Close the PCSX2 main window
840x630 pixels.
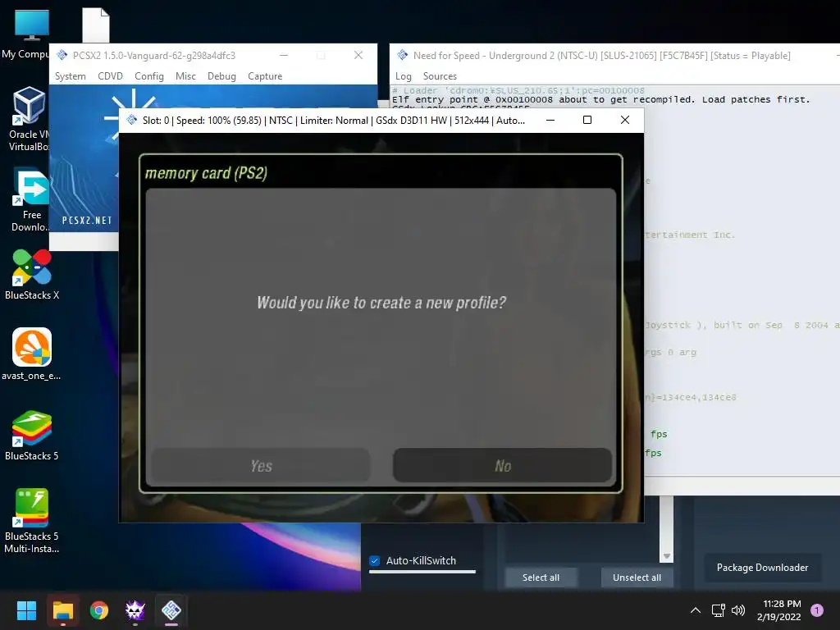358,55
